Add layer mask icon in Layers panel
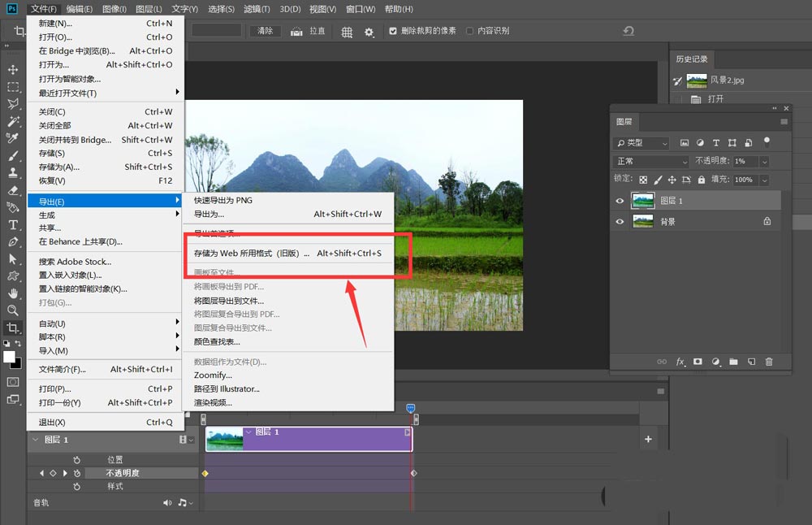 coord(698,361)
